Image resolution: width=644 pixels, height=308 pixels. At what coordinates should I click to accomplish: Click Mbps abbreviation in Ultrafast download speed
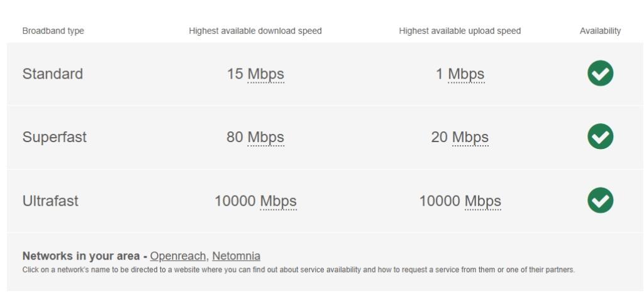[x=278, y=201]
